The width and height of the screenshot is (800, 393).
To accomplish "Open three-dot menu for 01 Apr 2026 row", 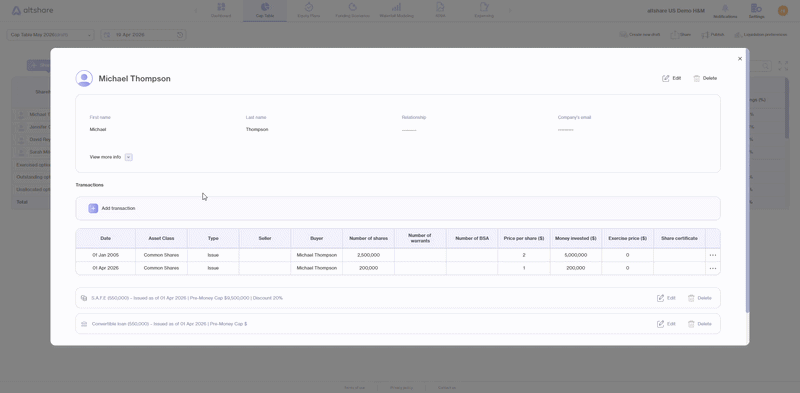I will pos(713,268).
